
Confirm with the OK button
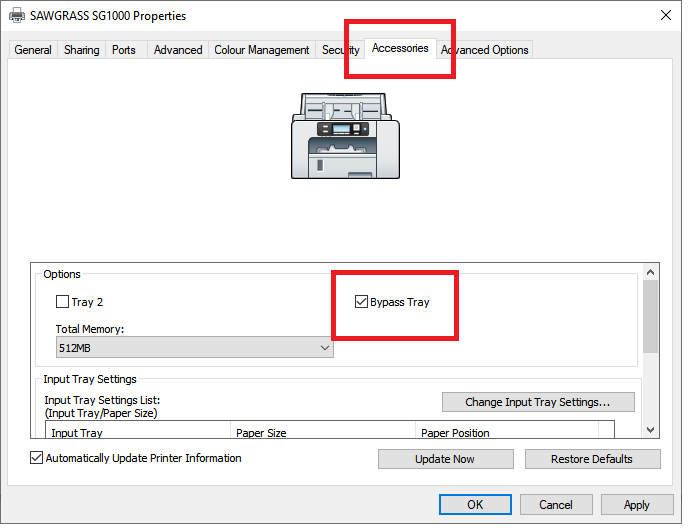tap(475, 505)
